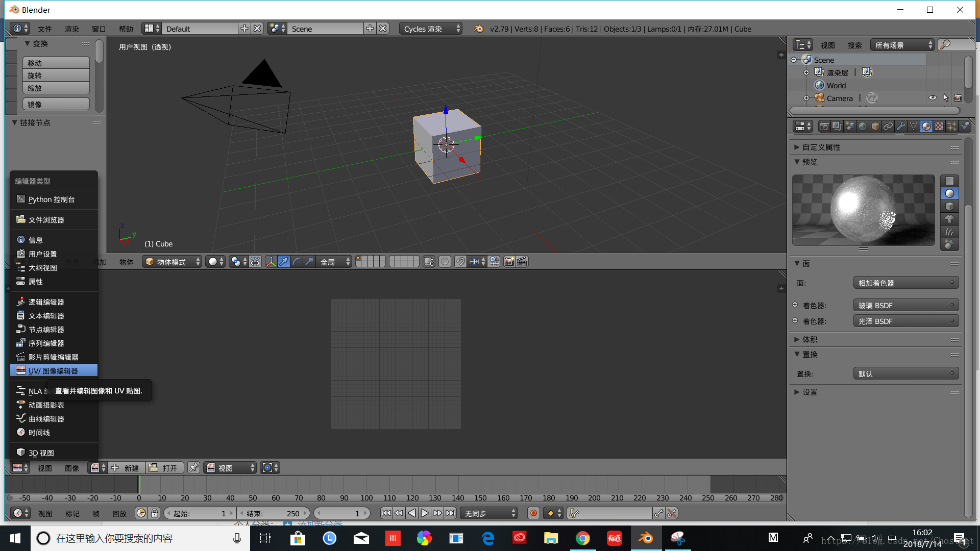Click pin image icon in UV editor
The width and height of the screenshot is (980, 551).
tap(193, 468)
